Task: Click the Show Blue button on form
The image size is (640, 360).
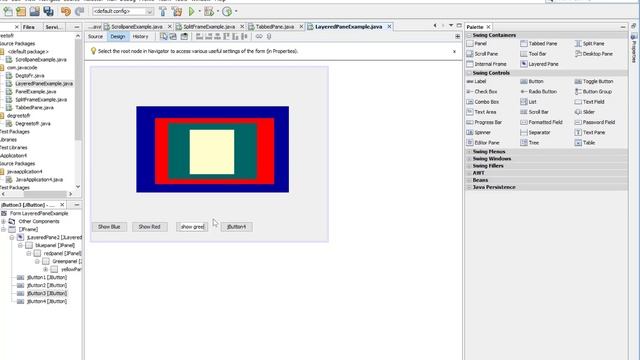Action: point(109,227)
